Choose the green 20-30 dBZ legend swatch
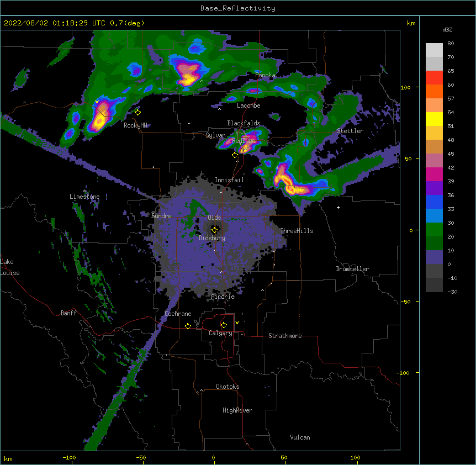The image size is (476, 465). (x=434, y=230)
